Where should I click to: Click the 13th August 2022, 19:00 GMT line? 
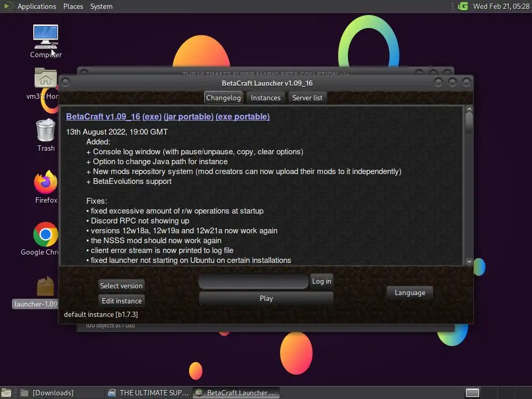click(x=117, y=132)
